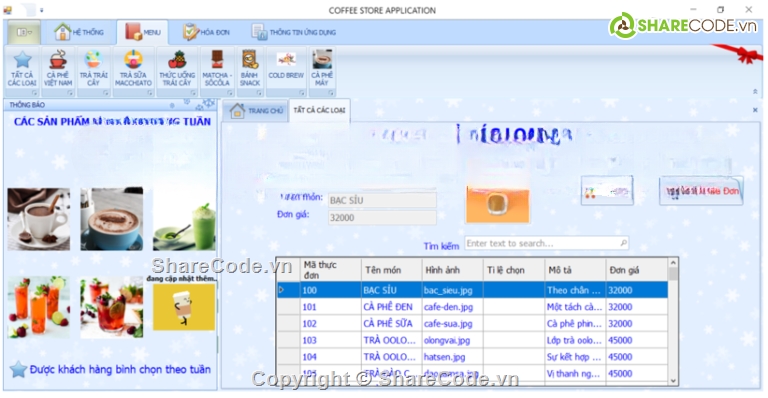Click the THÔNG BÁO panel header
Screen dimensions: 768x398
[111, 105]
